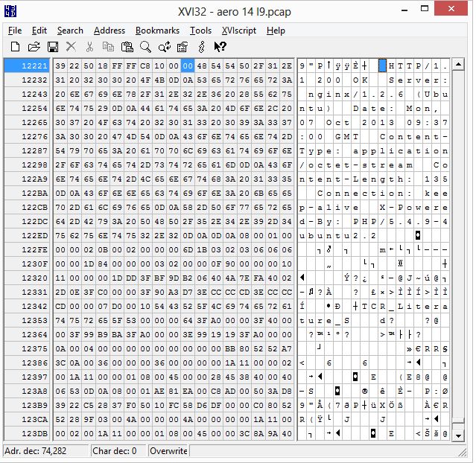Click character G of GMT in text pane
The image size is (476, 463).
pyautogui.click(x=338, y=136)
